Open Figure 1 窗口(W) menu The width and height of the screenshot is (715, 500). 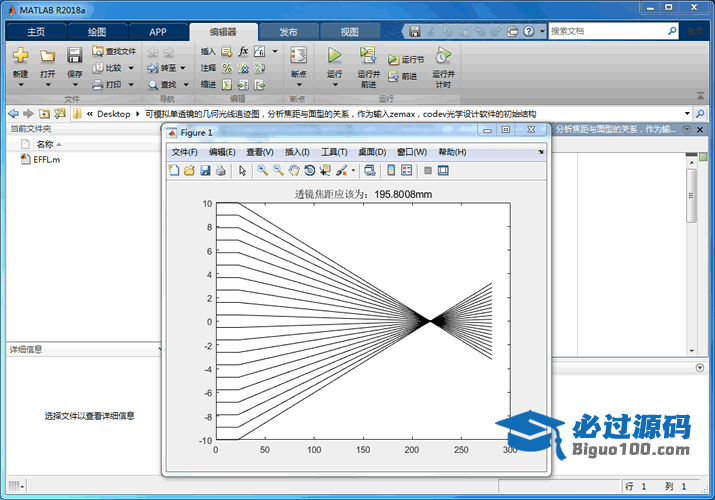click(412, 152)
